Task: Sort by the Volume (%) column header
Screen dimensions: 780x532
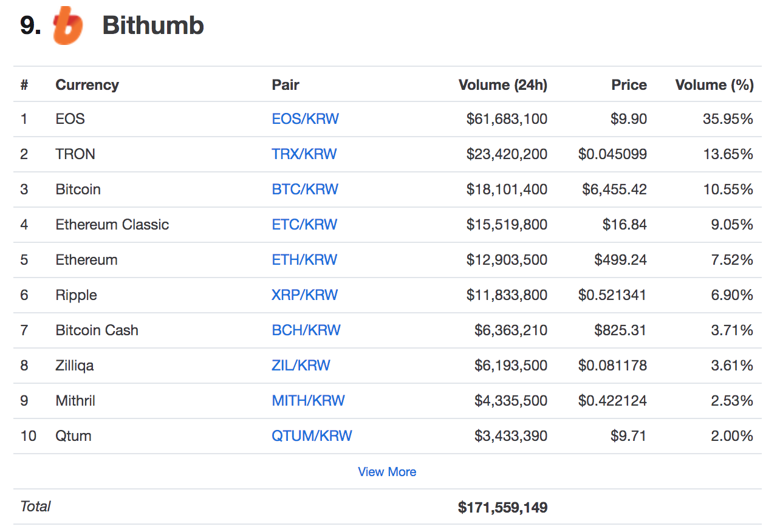Action: pos(714,85)
